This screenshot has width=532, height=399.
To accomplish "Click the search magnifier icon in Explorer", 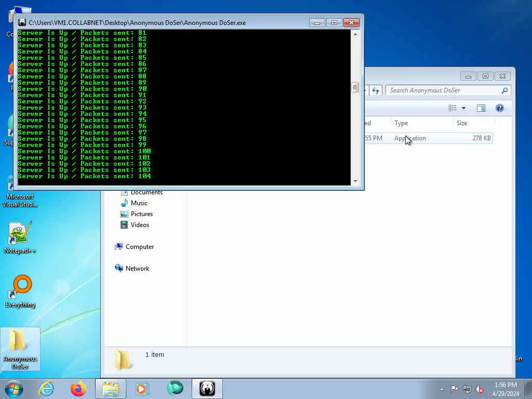I will pyautogui.click(x=504, y=90).
